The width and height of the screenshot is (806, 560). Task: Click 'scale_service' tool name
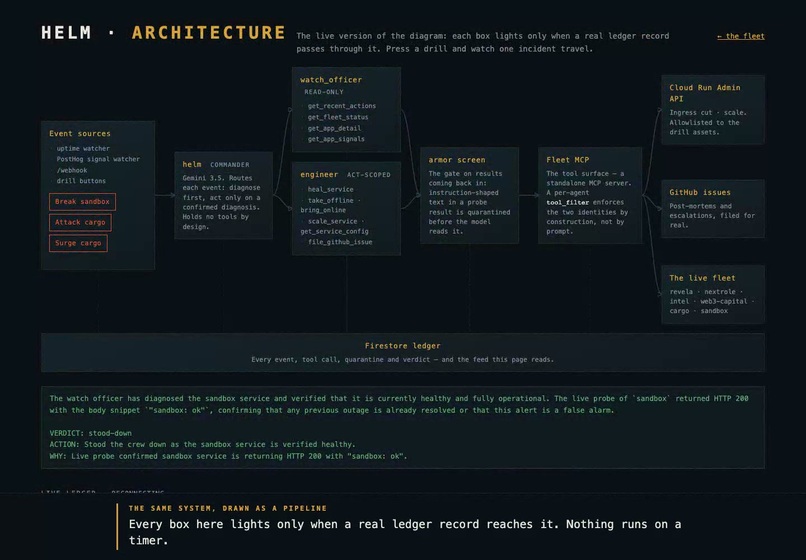(333, 221)
